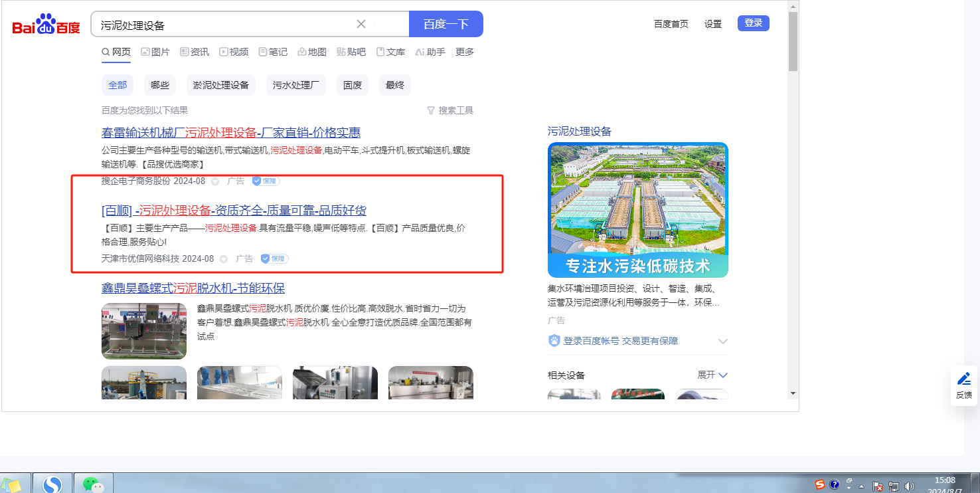This screenshot has height=493, width=980.
Task: Switch to the 图片 tab
Action: point(155,52)
